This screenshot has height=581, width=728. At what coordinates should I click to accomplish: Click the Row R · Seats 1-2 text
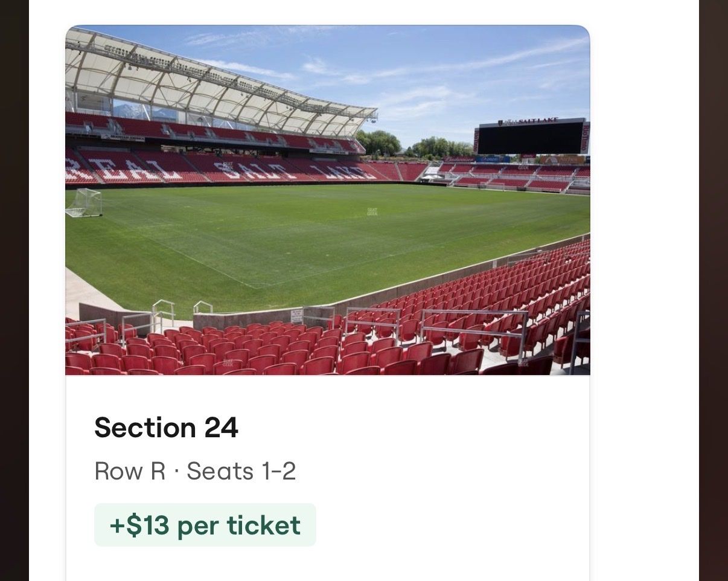pyautogui.click(x=195, y=471)
